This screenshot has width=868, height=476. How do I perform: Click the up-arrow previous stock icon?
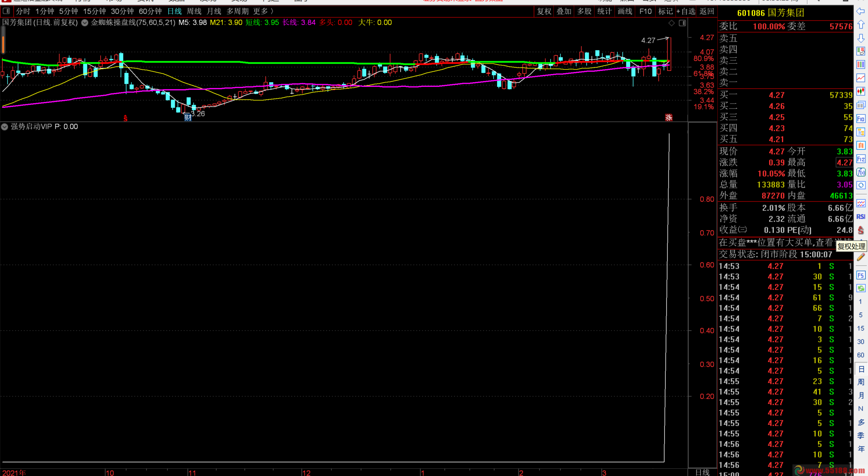pyautogui.click(x=861, y=25)
